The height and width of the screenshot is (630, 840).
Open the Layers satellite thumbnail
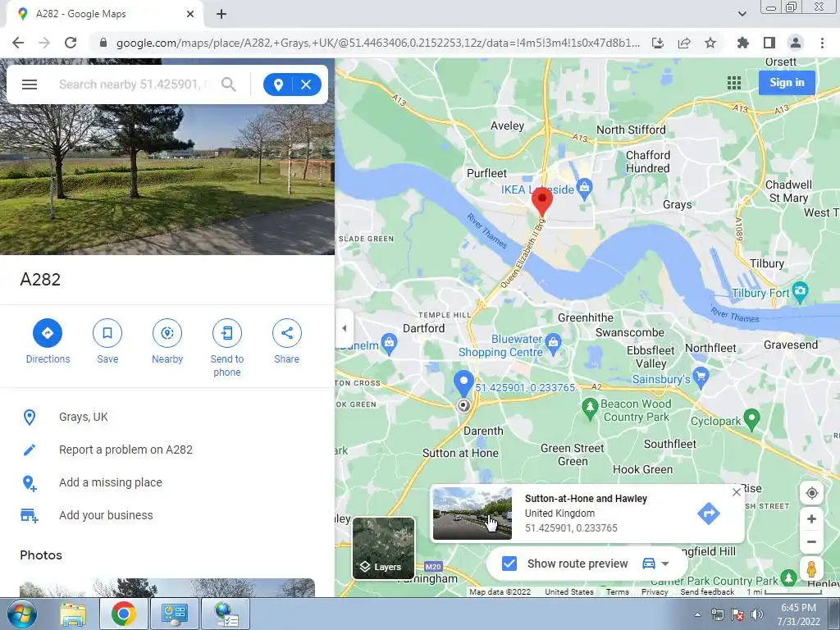(x=384, y=548)
